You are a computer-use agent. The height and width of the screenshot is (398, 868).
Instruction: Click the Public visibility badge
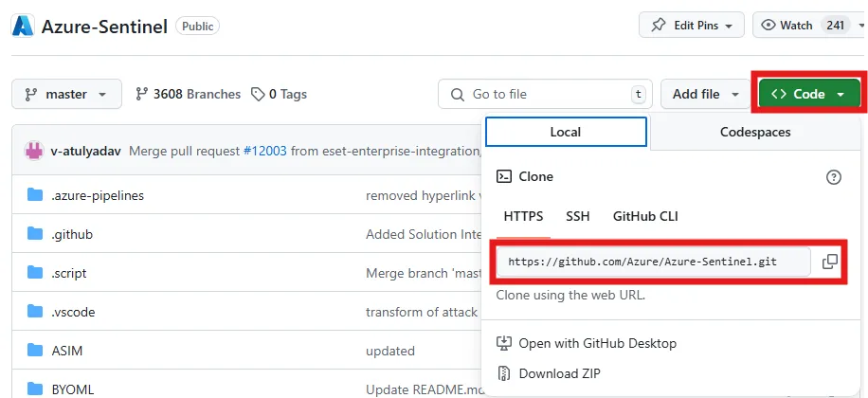click(198, 26)
